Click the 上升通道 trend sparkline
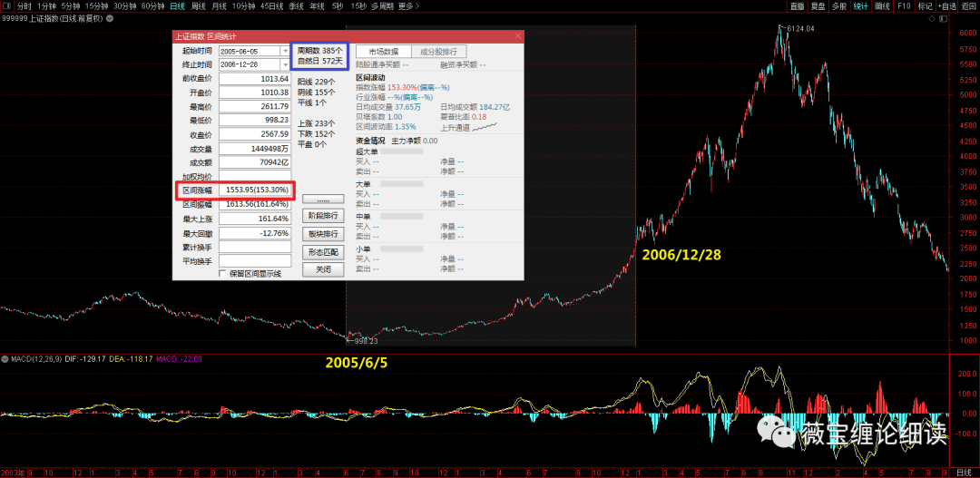980x478 pixels. [x=485, y=127]
